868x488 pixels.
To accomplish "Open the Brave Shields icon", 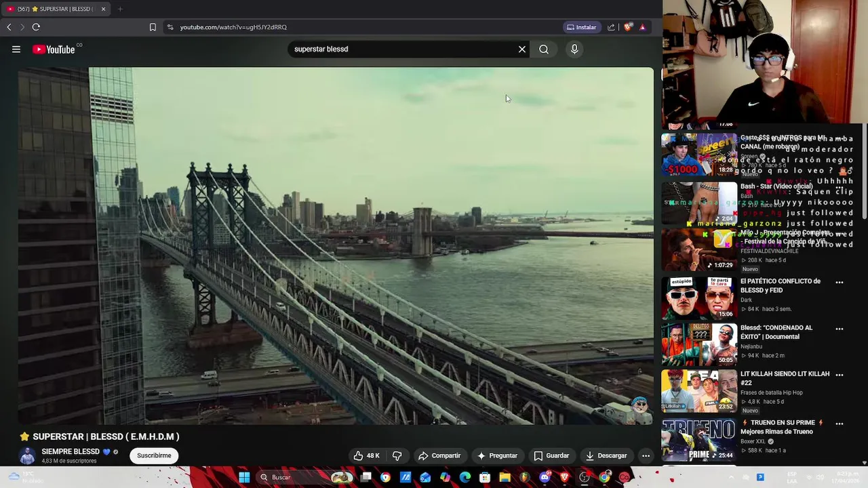I will pyautogui.click(x=628, y=27).
